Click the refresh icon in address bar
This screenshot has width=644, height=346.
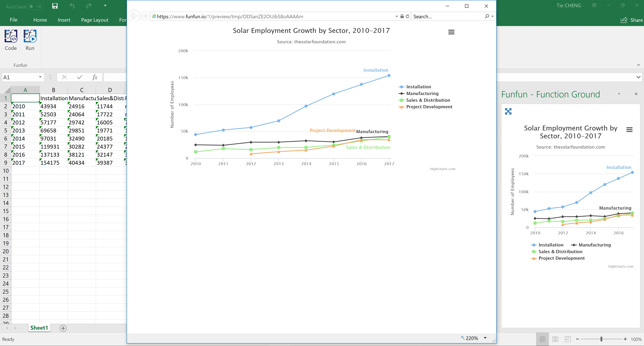coord(407,16)
